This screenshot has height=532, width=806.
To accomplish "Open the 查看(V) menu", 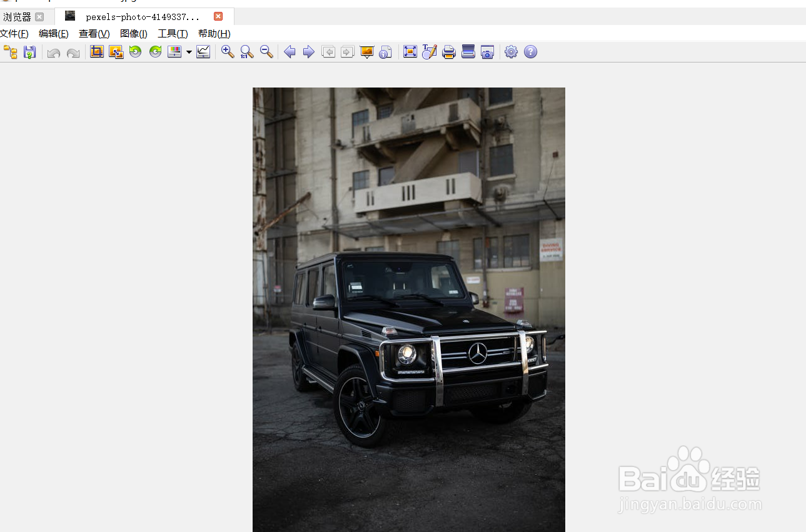I will (x=94, y=34).
